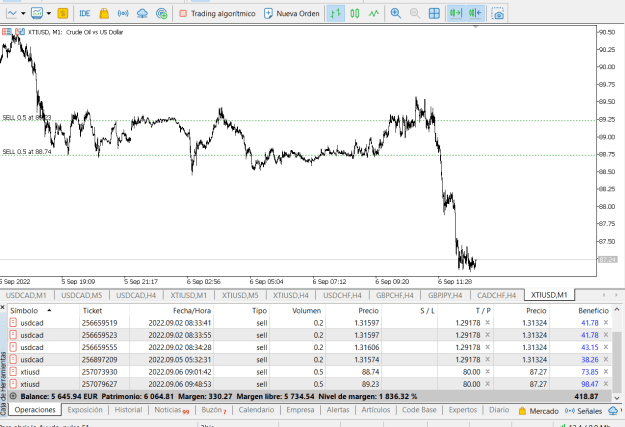
Task: Click trade table scrollbar down arrow
Action: tap(617, 397)
